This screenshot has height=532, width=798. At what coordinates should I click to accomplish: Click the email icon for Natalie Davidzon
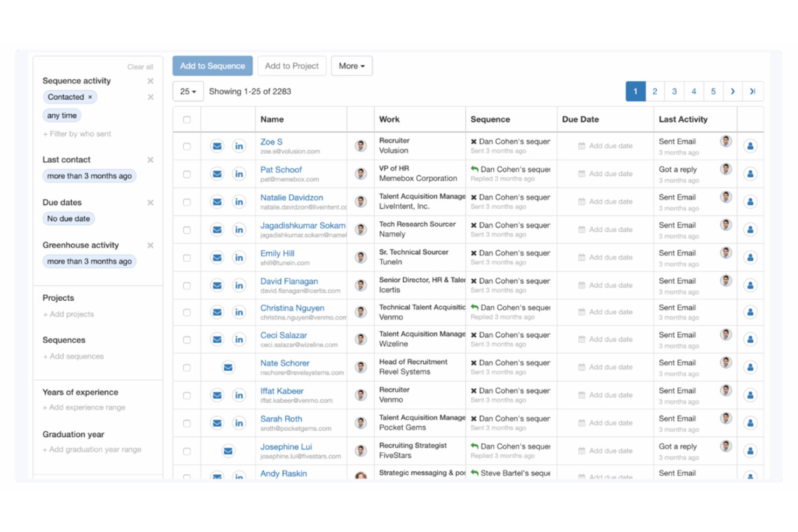tap(217, 202)
